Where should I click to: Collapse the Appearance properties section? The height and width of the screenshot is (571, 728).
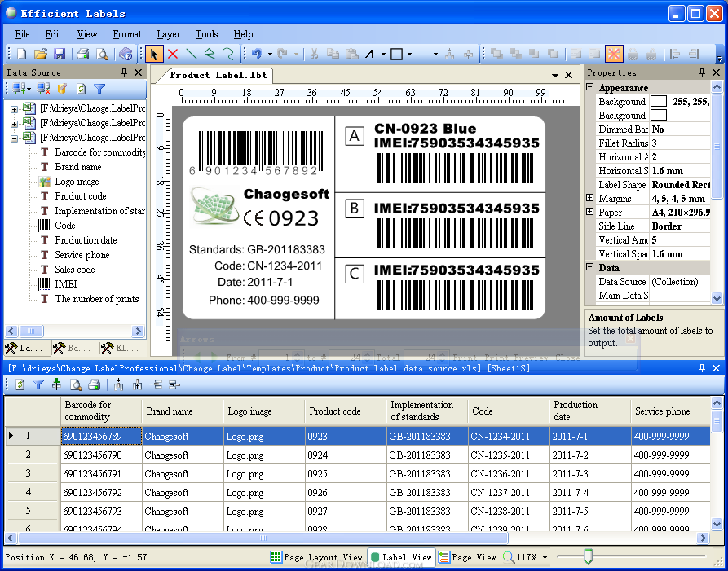589,87
